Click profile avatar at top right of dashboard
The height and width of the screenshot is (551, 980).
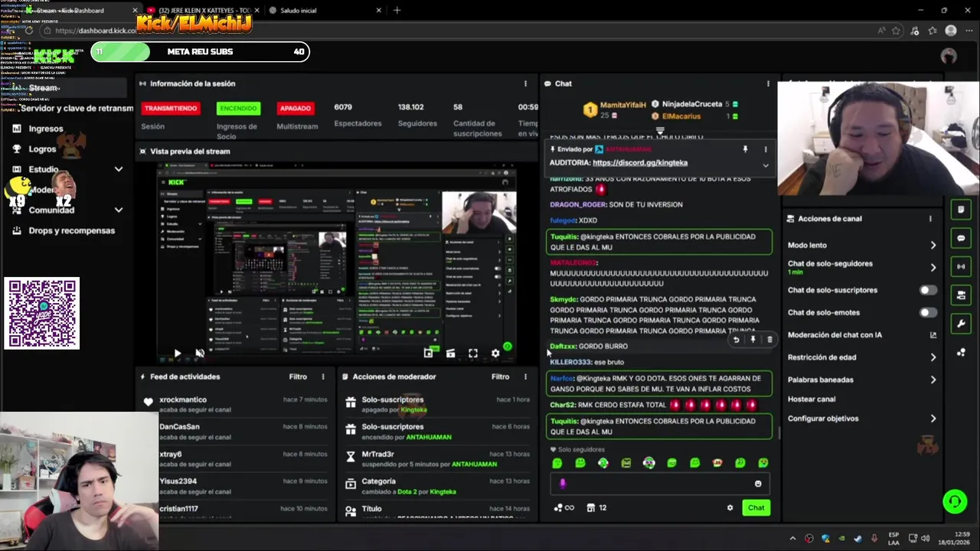point(949,56)
